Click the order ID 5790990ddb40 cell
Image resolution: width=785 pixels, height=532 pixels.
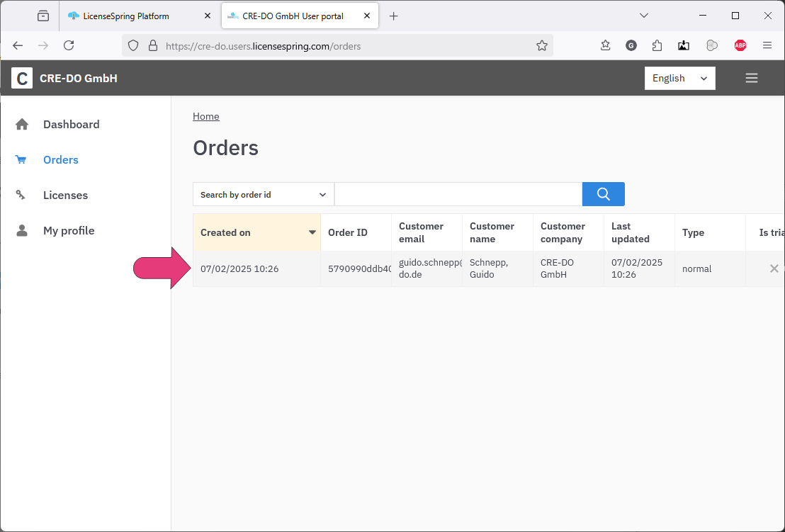[x=356, y=268]
